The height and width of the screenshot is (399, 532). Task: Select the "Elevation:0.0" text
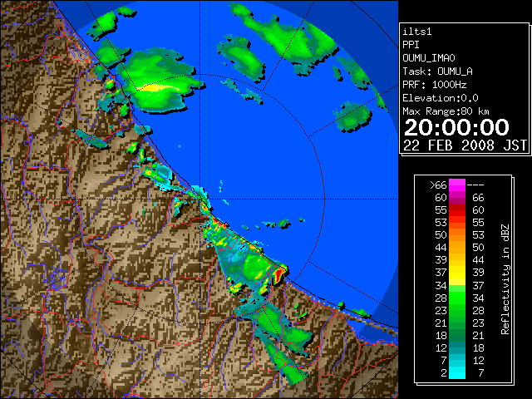[x=441, y=98]
